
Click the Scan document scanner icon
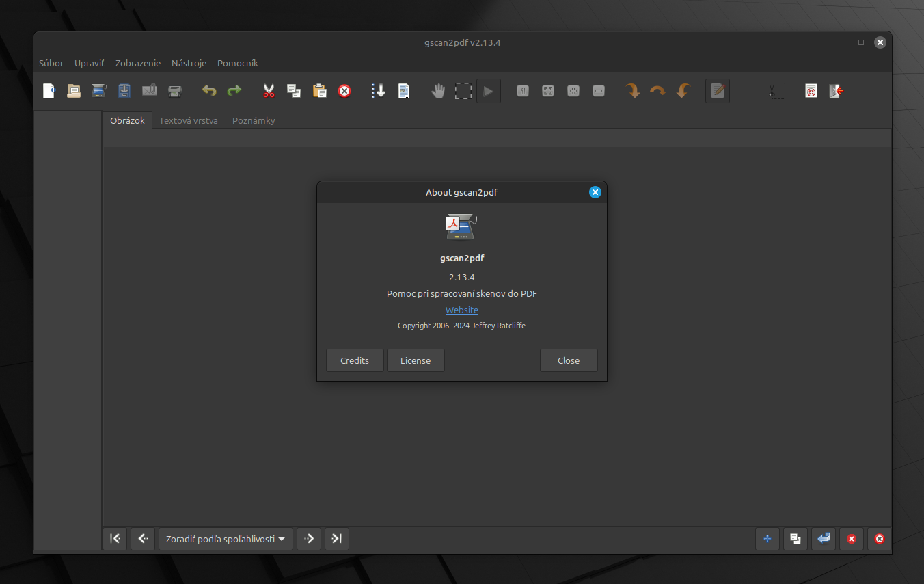(x=99, y=91)
